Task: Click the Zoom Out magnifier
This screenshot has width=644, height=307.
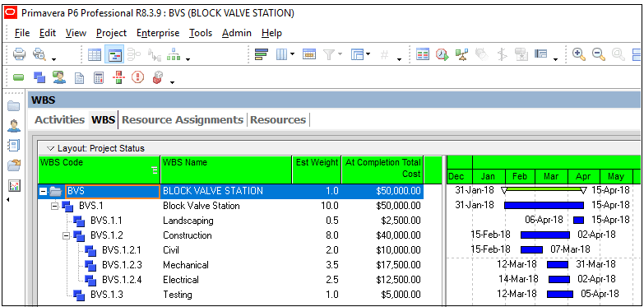Action: [x=599, y=54]
